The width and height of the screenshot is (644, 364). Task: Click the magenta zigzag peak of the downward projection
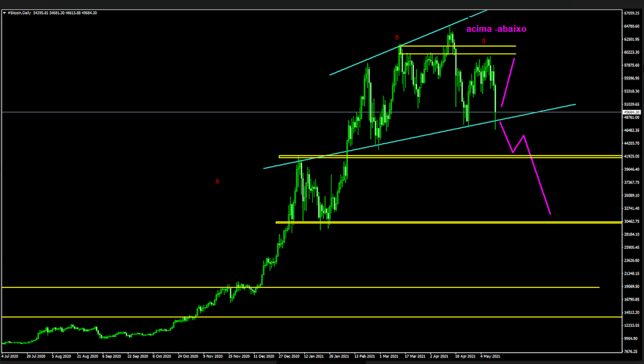point(523,136)
